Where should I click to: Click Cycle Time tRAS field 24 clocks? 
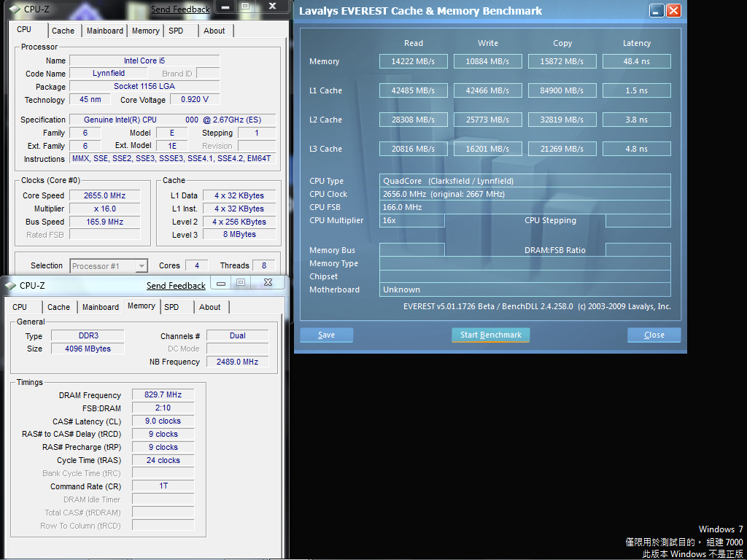(x=163, y=460)
